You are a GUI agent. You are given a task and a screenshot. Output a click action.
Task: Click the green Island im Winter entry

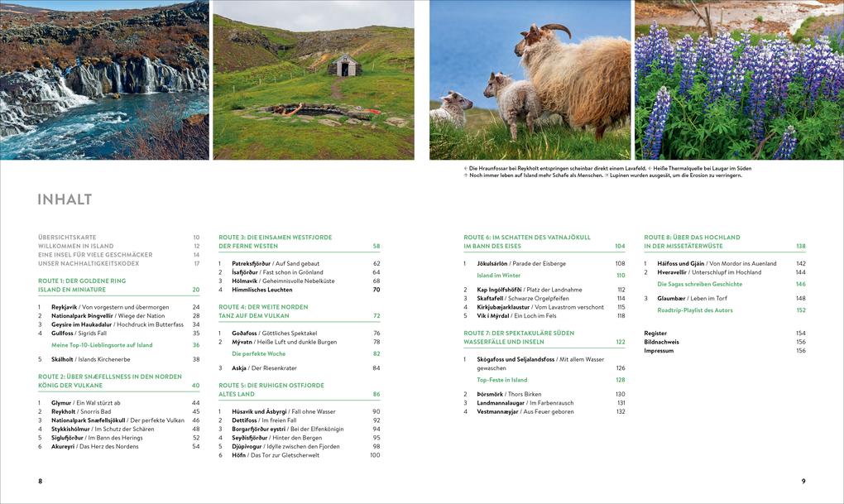[498, 276]
